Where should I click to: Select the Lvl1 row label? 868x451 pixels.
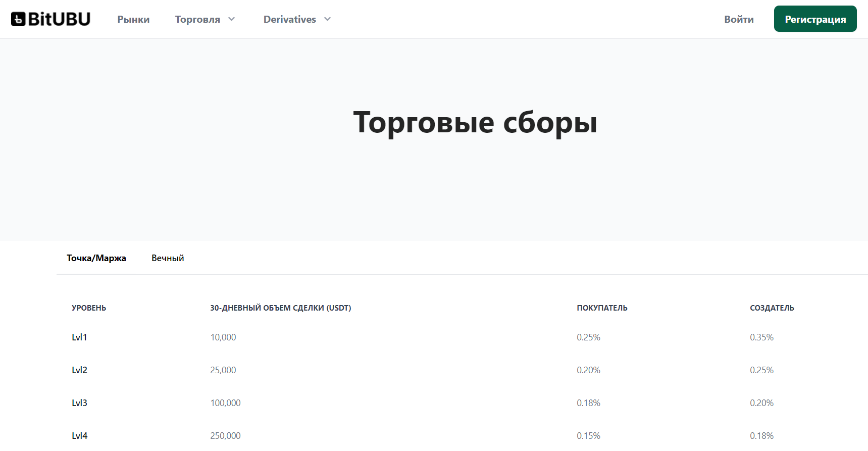point(79,337)
